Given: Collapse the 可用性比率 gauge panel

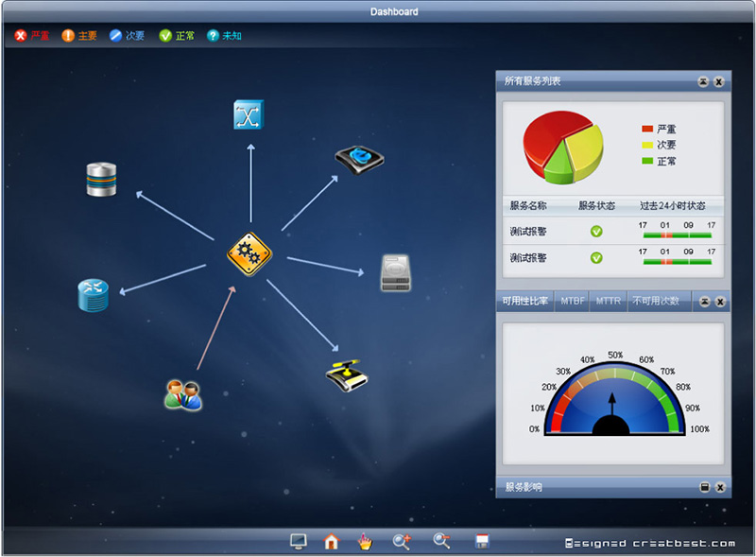Looking at the screenshot, I should point(703,302).
